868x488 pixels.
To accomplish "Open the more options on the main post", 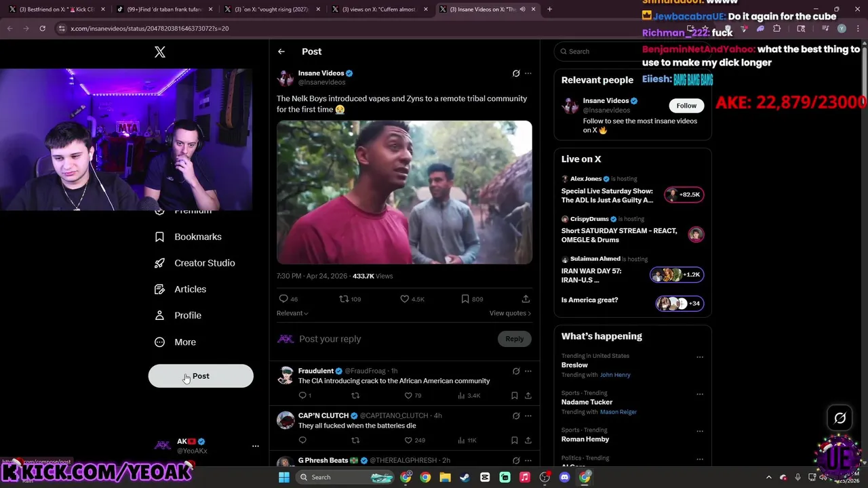I will [x=528, y=73].
